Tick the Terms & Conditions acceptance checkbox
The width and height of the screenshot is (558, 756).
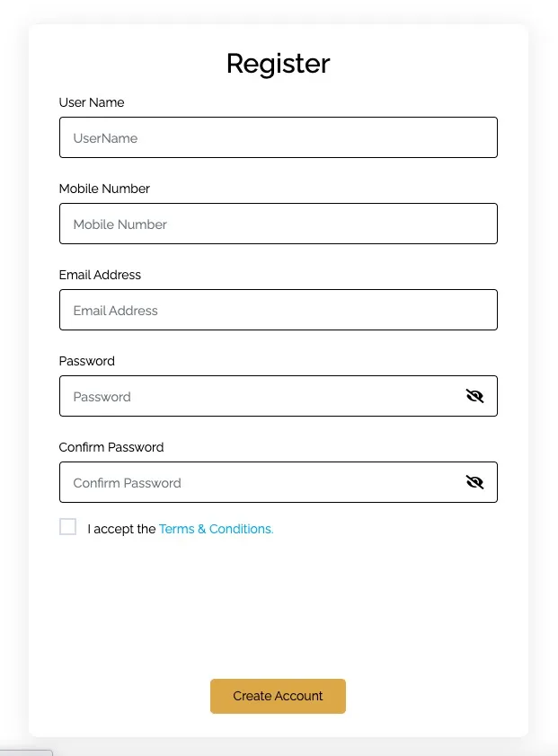pos(67,526)
